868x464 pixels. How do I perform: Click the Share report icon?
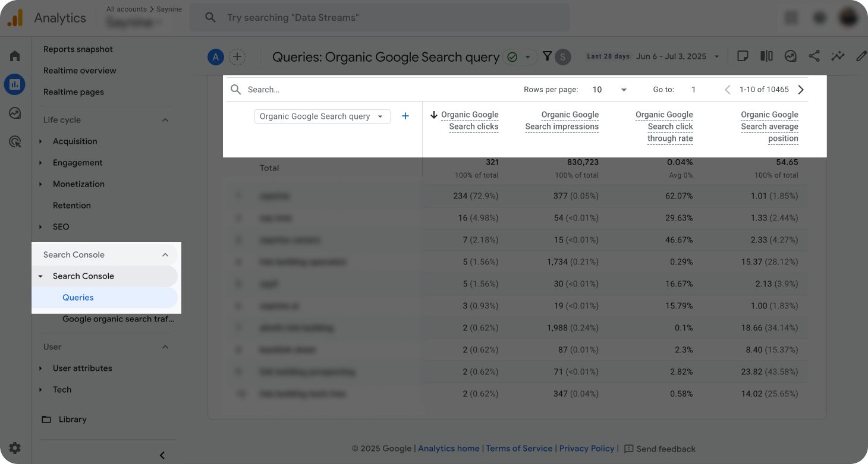click(x=814, y=56)
